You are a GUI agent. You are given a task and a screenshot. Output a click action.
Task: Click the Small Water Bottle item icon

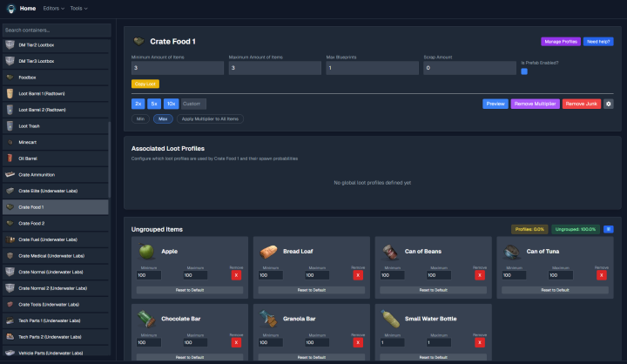click(x=390, y=319)
